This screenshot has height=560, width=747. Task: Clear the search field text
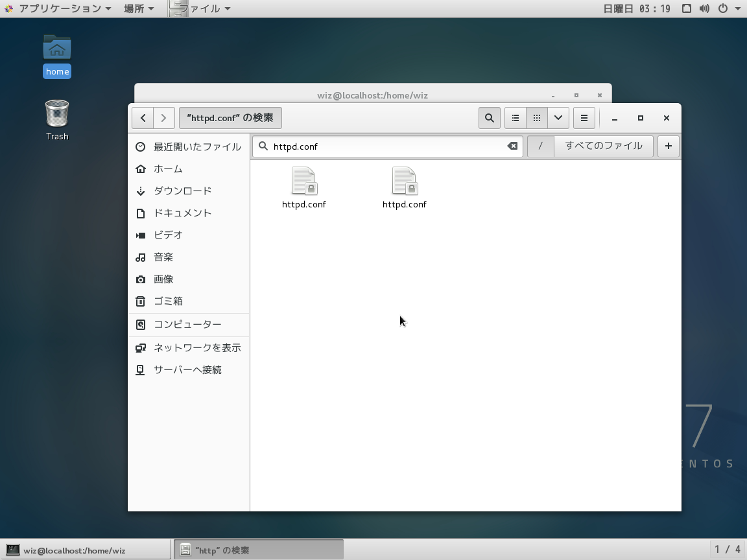(512, 146)
